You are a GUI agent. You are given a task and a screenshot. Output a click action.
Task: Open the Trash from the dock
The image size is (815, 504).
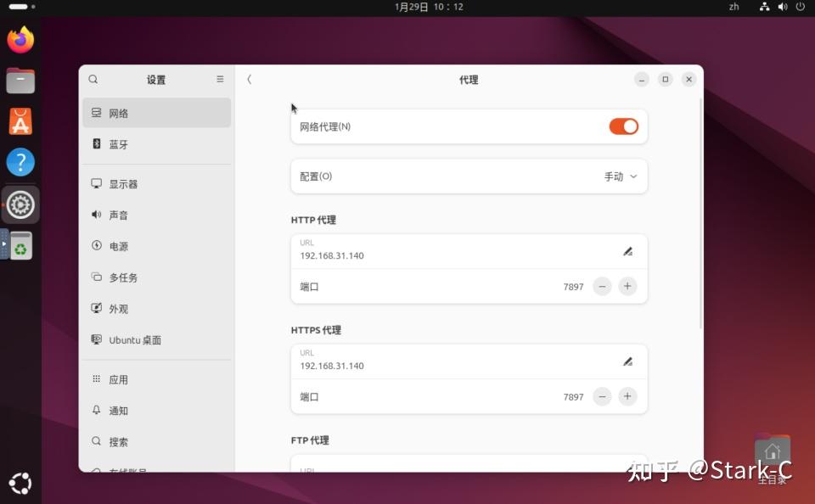(20, 245)
